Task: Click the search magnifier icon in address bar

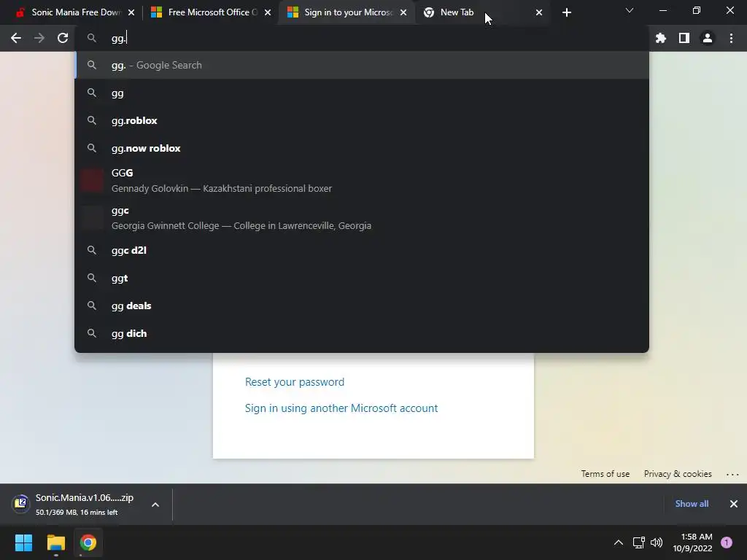Action: tap(92, 38)
